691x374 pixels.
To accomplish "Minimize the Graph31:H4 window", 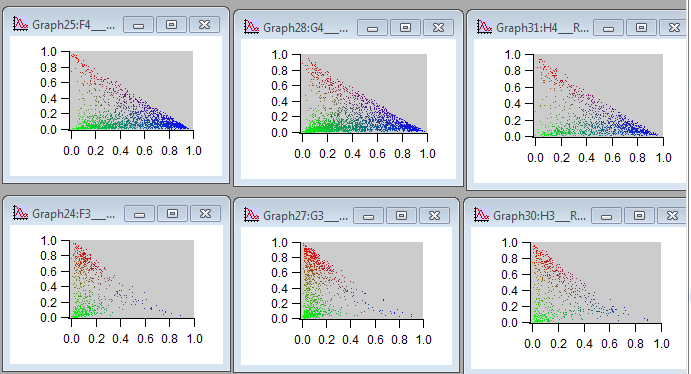I will (609, 28).
